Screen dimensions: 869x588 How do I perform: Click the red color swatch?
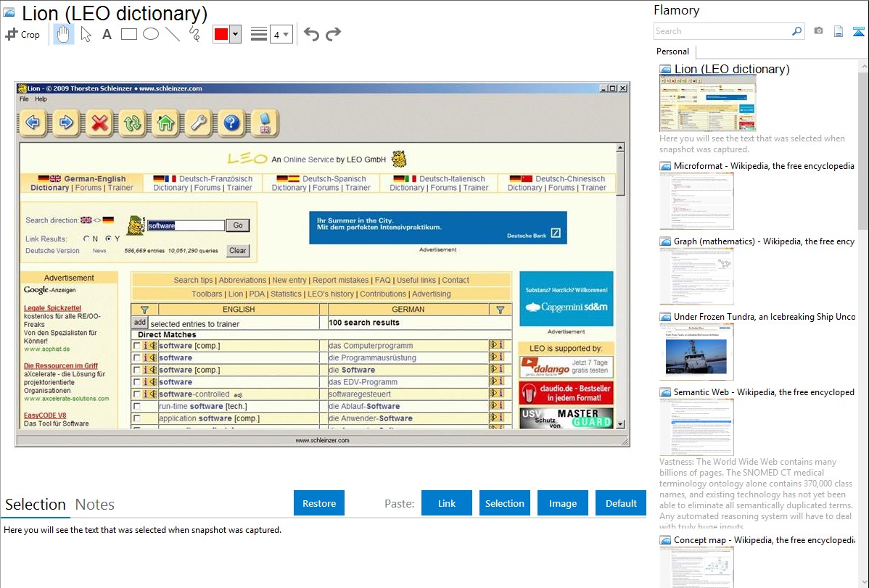point(221,34)
